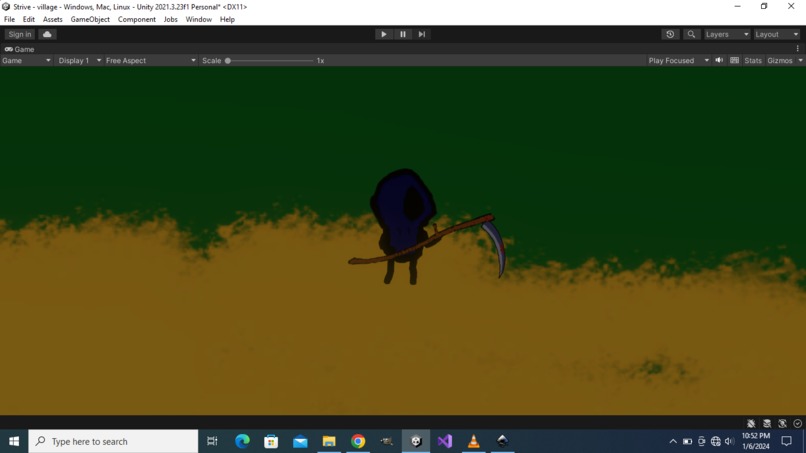Start Play mode with the Play button
Viewport: 806px width, 453px height.
383,34
